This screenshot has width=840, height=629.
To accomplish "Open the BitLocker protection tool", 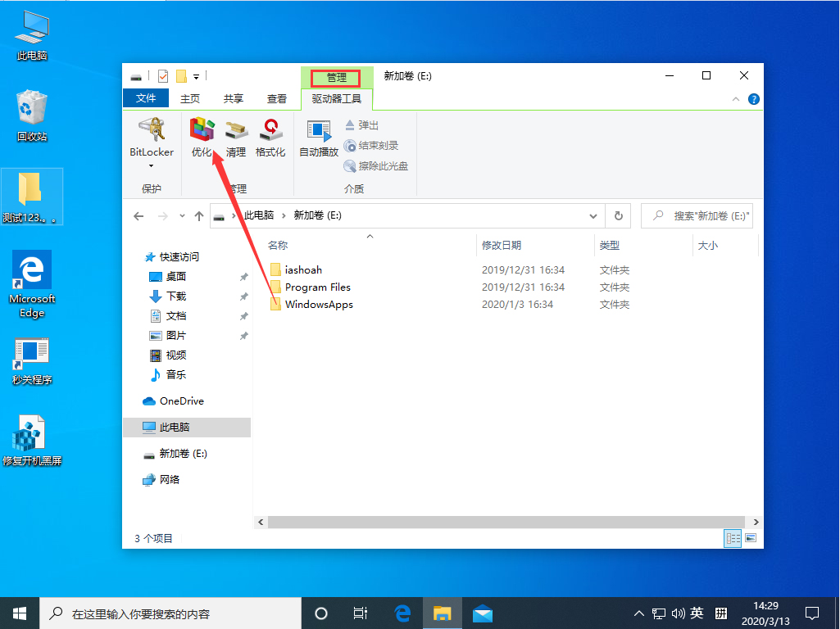I will (151, 139).
